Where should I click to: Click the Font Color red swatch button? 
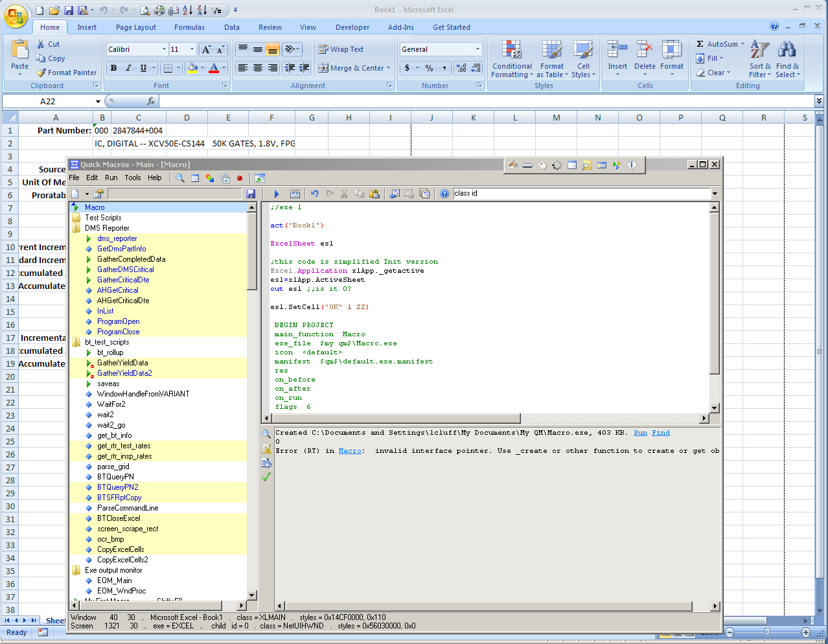point(214,68)
